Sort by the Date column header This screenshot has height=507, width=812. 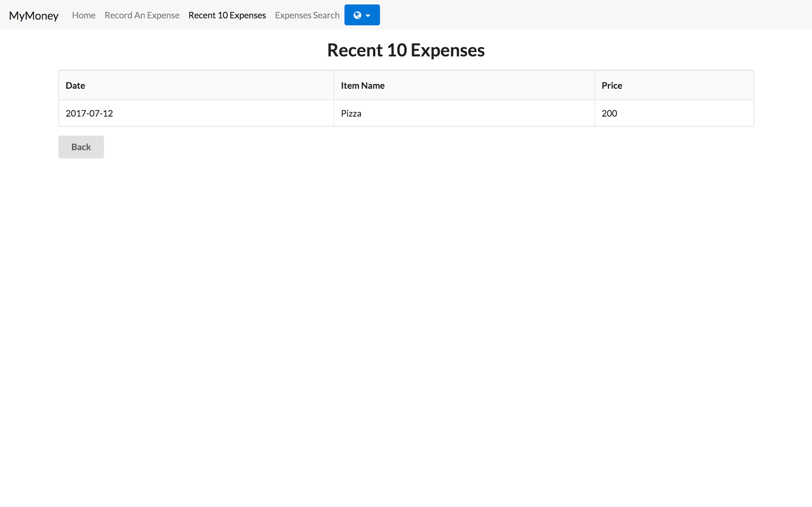[75, 86]
